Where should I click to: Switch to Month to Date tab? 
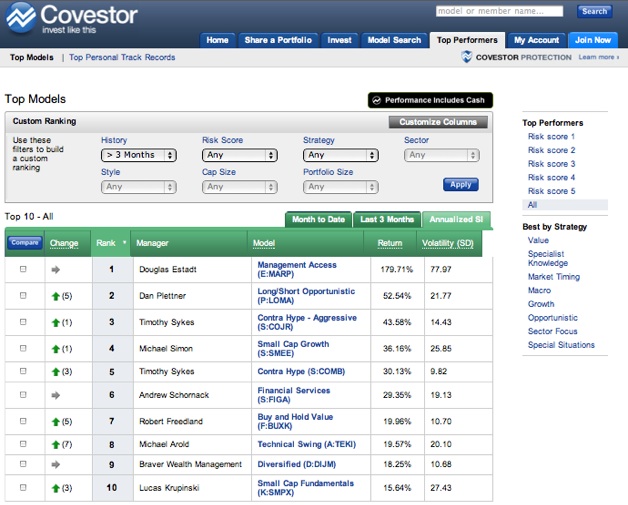click(318, 219)
